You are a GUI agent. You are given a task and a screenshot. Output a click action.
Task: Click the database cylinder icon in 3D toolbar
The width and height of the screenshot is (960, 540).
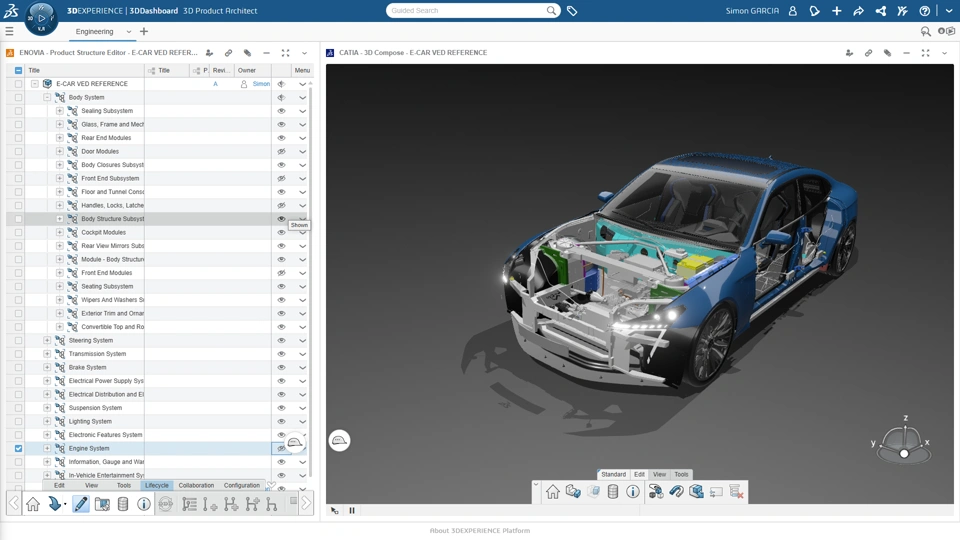613,492
